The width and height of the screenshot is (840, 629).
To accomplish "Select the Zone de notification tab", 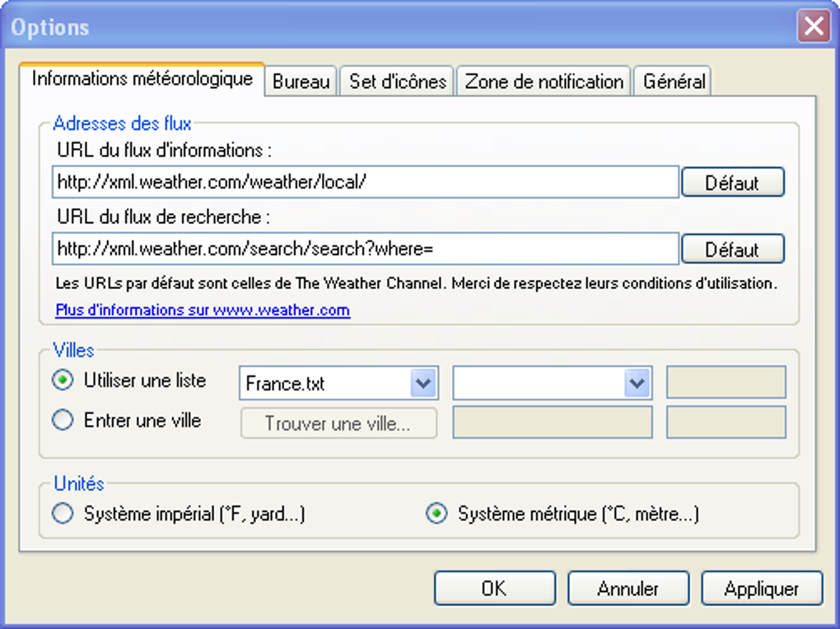I will pyautogui.click(x=544, y=82).
